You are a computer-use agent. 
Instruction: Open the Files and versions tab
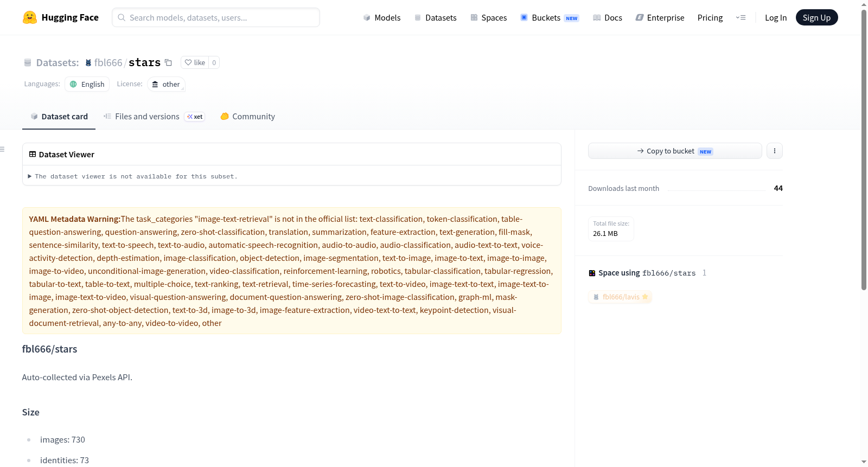(x=154, y=117)
